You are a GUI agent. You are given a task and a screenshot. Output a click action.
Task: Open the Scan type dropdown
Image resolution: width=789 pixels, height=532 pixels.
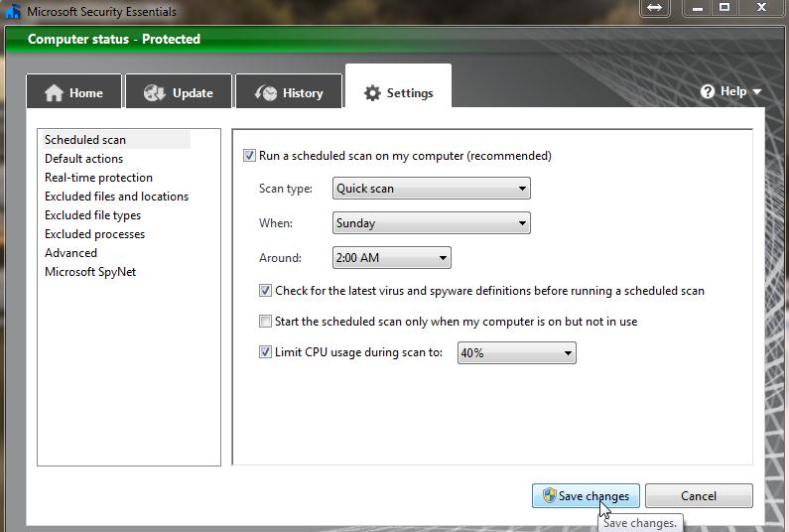(432, 189)
